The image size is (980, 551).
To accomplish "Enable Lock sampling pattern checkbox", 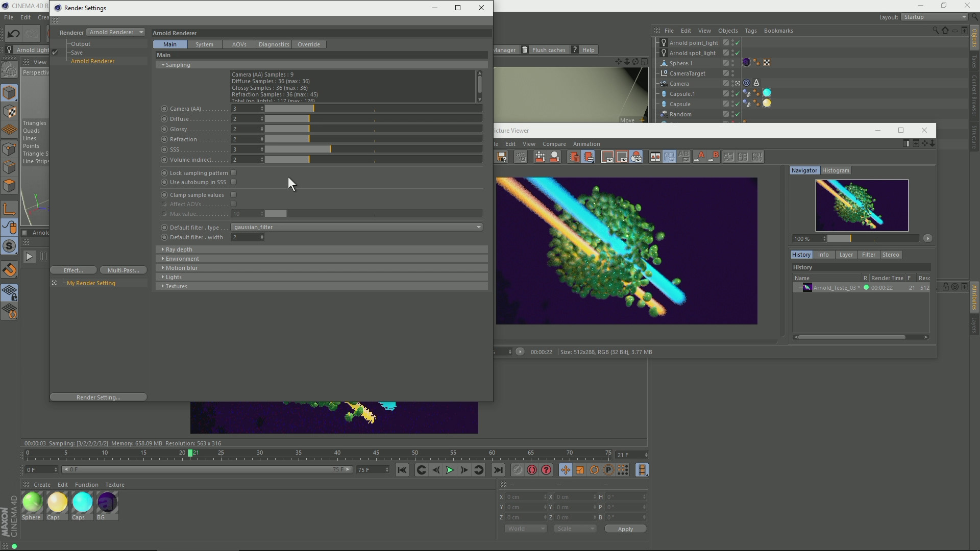I will click(x=234, y=173).
